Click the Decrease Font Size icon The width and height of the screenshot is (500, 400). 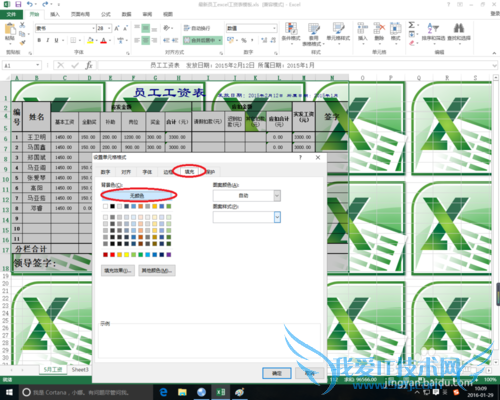(125, 28)
